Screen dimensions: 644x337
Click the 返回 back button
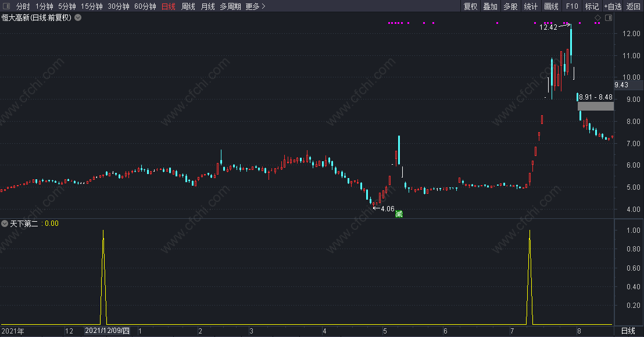click(x=634, y=6)
